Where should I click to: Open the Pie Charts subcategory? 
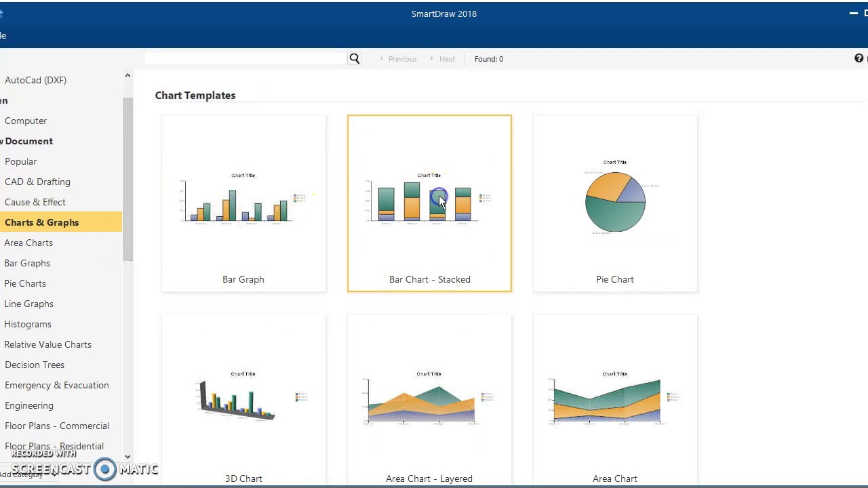[25, 283]
